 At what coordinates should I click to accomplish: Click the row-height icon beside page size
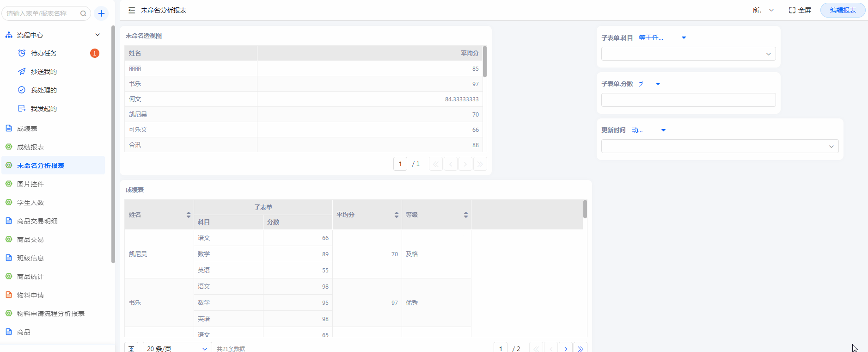coord(132,349)
